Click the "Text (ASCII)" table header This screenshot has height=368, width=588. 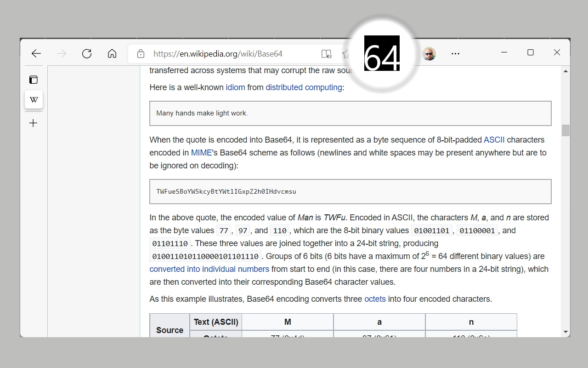(x=216, y=322)
